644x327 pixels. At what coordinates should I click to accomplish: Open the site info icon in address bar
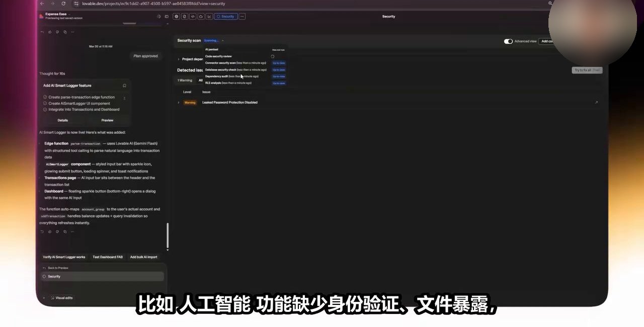click(76, 4)
